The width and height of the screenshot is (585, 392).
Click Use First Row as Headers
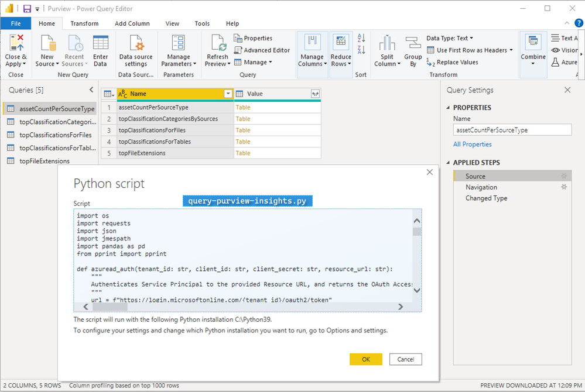click(470, 50)
